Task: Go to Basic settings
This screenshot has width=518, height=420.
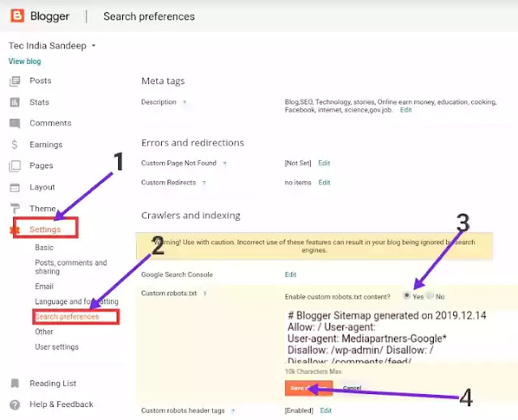Action: pyautogui.click(x=45, y=248)
